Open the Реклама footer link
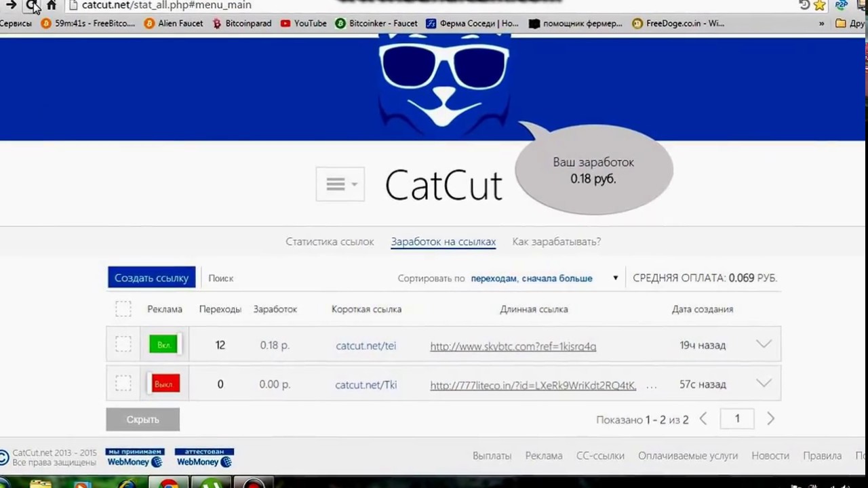The image size is (868, 488). (544, 456)
